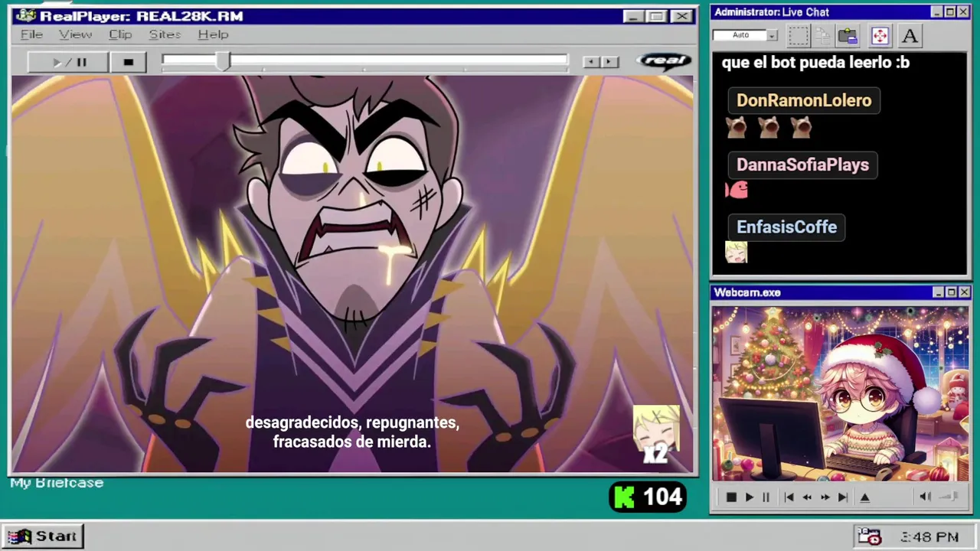Click the webcam avatar video
This screenshot has width=980, height=551.
pos(840,393)
